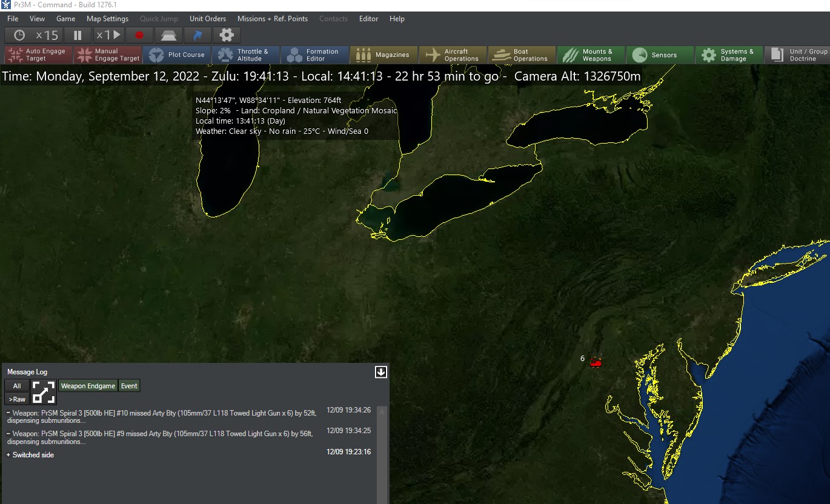Open the Unit Orders menu
Image resolution: width=830 pixels, height=504 pixels.
tap(208, 18)
